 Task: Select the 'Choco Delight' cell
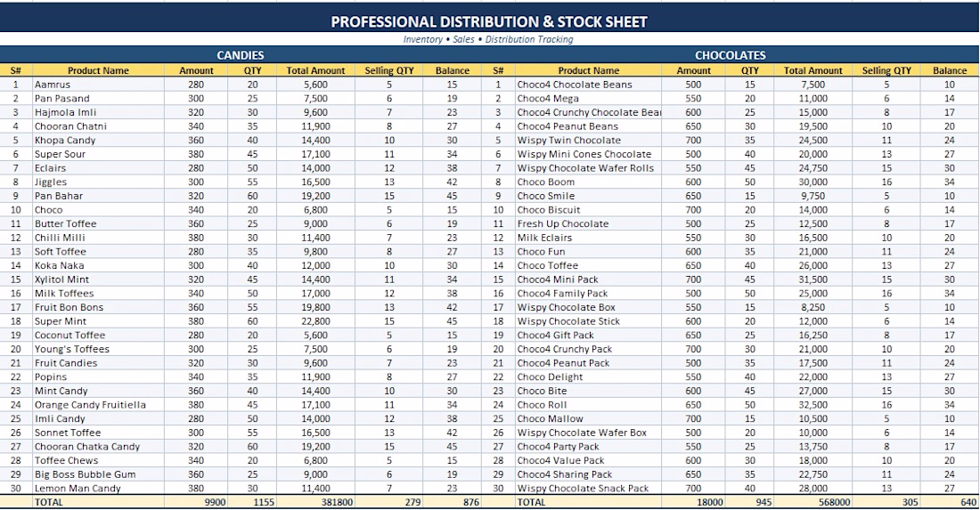tap(588, 376)
